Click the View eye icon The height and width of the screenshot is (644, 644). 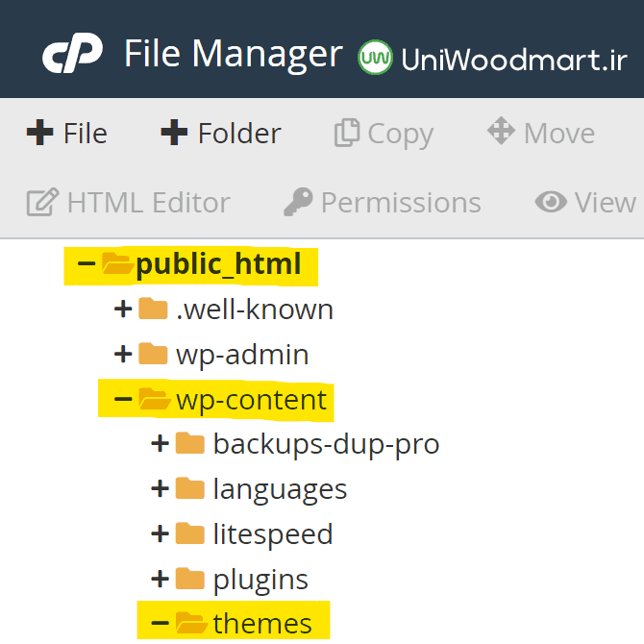pyautogui.click(x=551, y=202)
